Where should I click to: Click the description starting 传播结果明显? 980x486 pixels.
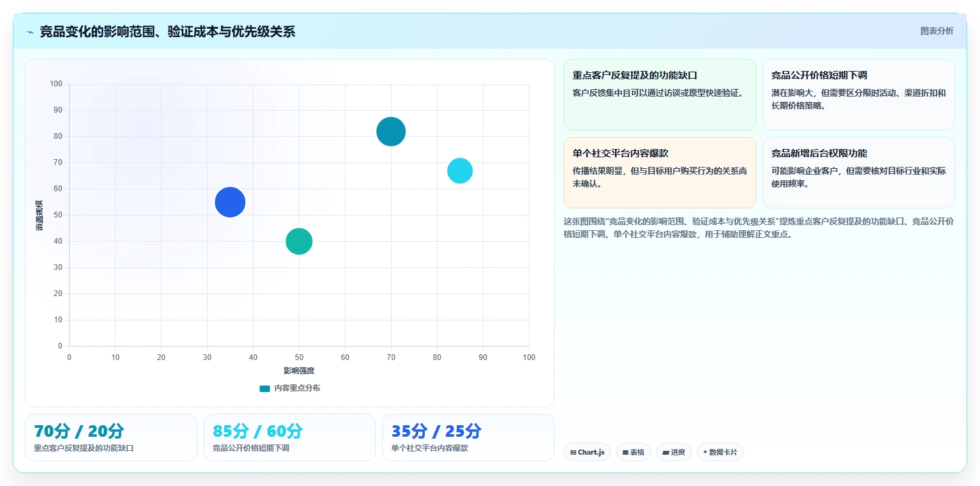point(660,178)
